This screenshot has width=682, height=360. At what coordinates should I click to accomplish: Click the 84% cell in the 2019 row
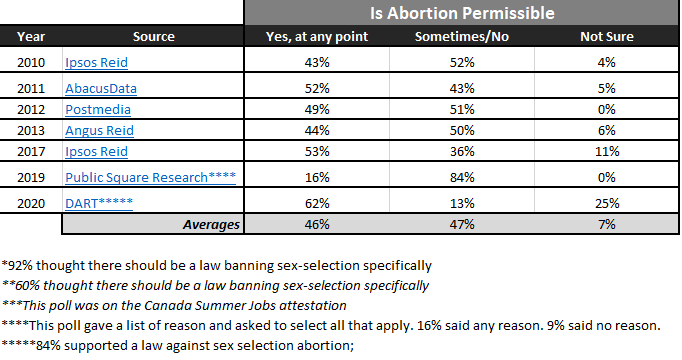pos(461,177)
